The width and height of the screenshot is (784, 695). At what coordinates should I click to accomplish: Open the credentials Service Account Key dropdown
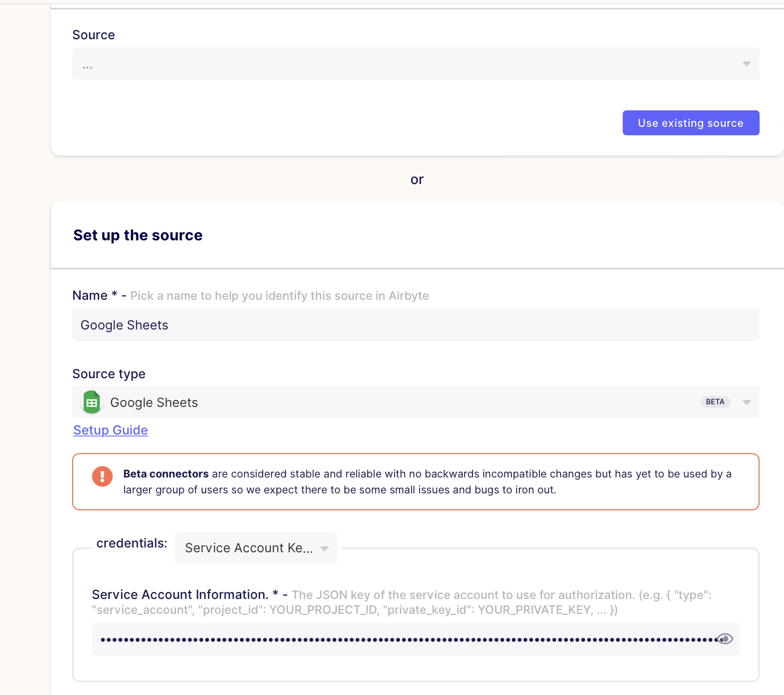tap(256, 548)
